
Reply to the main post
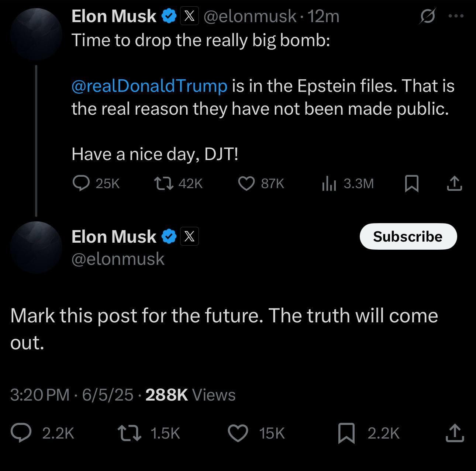21,433
